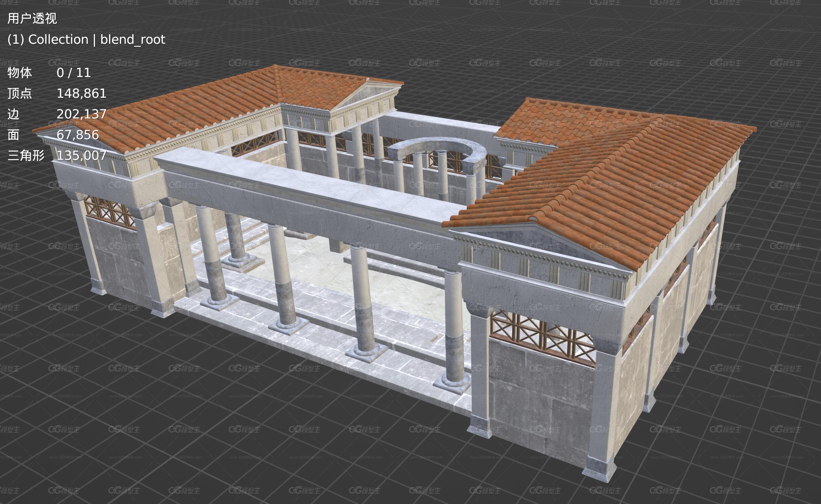The image size is (821, 504).
Task: Click the triangle count '135,007'
Action: (x=81, y=155)
